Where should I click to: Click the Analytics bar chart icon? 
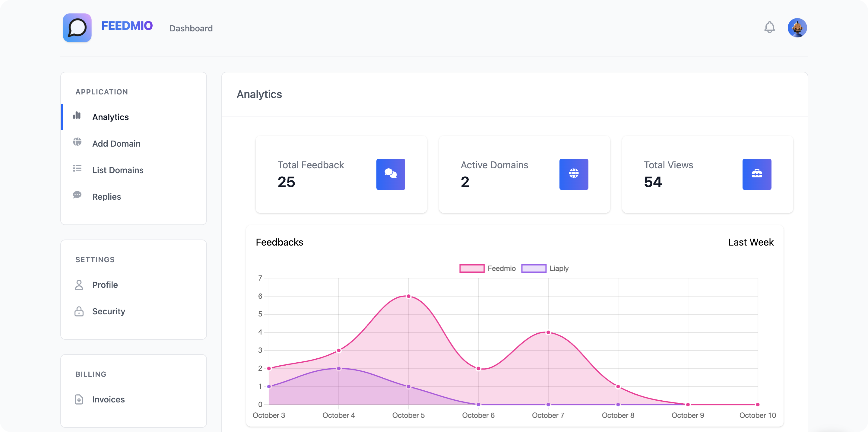[x=77, y=115]
